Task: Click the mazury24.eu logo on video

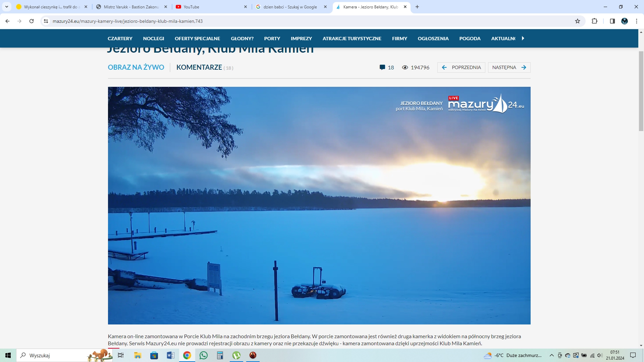Action: tap(486, 104)
